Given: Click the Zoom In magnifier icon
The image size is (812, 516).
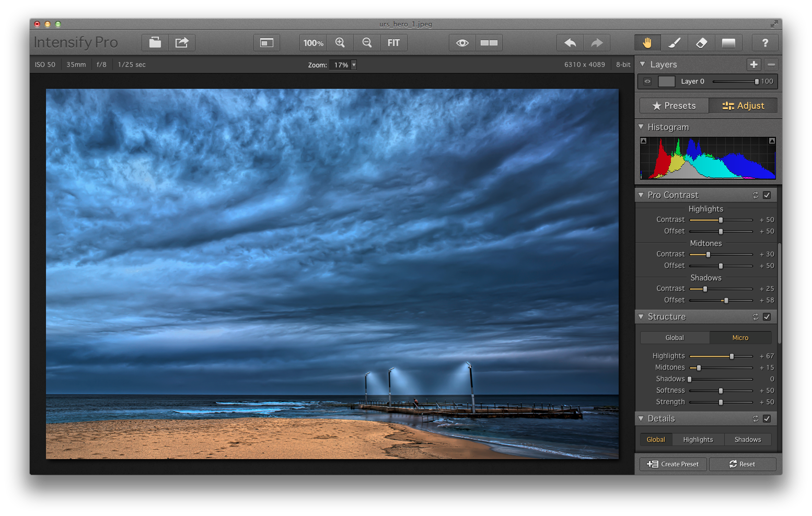Looking at the screenshot, I should click(x=340, y=42).
